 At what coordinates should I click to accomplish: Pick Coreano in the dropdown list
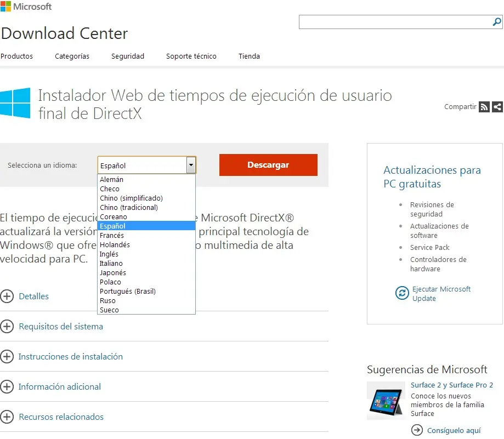146,217
